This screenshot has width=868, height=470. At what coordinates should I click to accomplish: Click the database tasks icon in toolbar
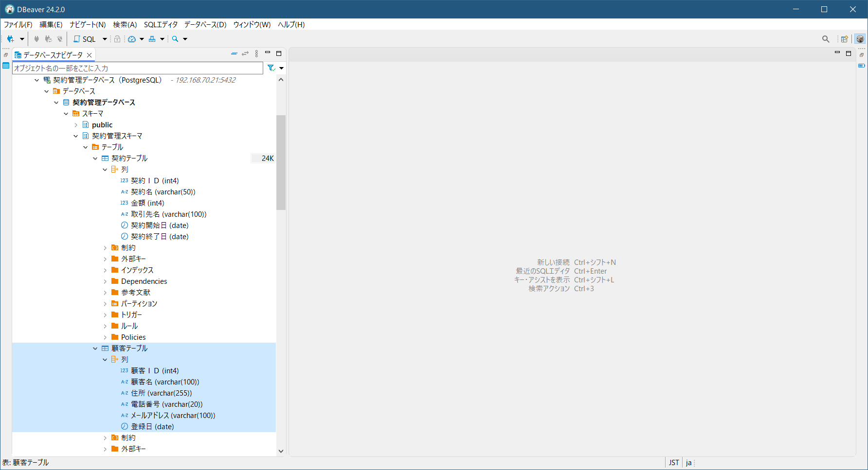152,39
